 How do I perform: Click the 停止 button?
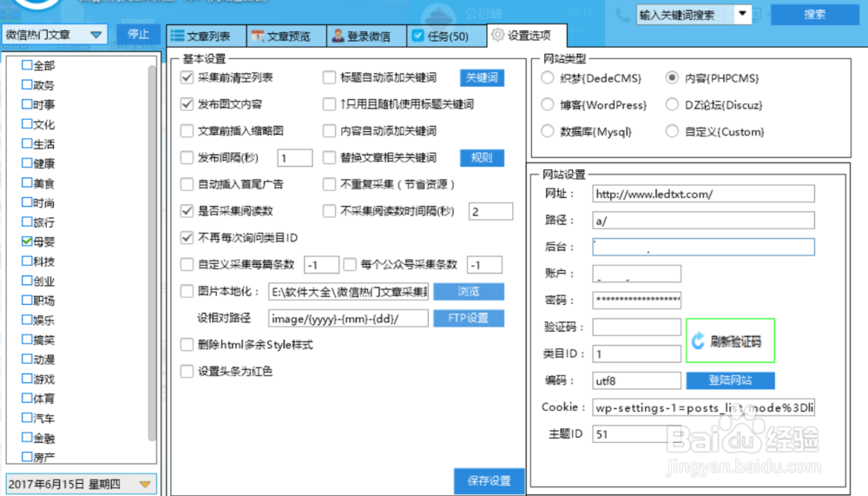(138, 35)
